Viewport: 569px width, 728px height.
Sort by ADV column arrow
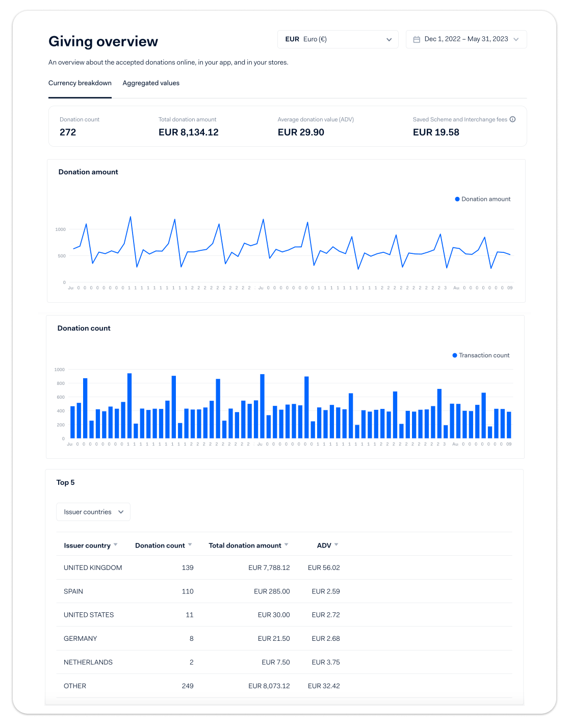(337, 545)
